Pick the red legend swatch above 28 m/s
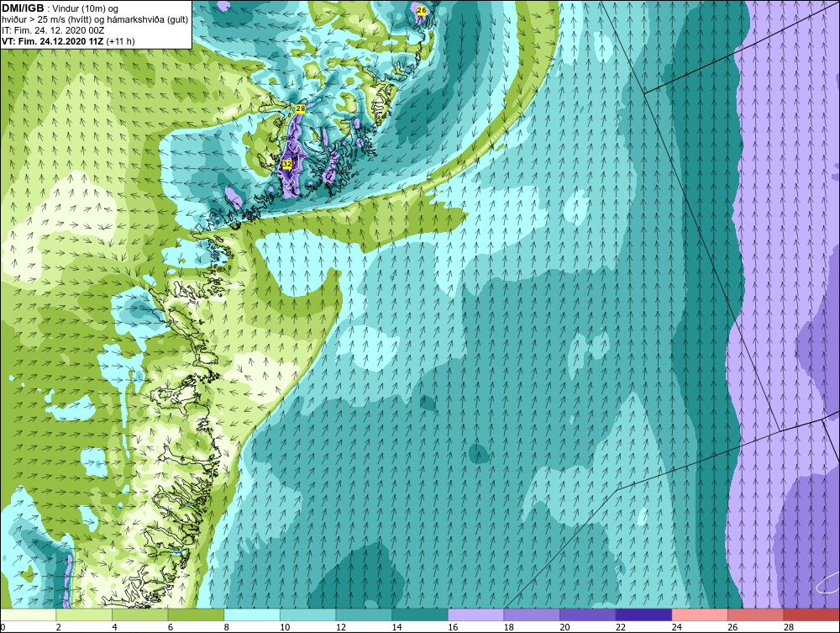The height and width of the screenshot is (633, 840). click(811, 615)
